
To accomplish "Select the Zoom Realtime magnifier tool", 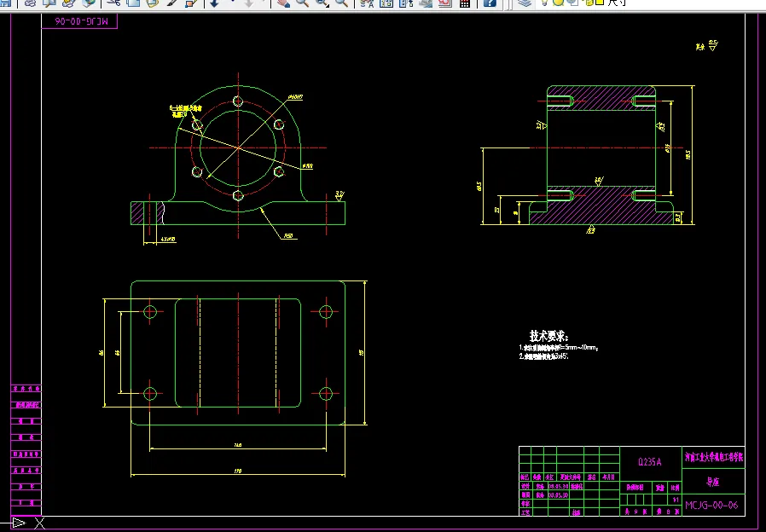I will click(x=302, y=3).
